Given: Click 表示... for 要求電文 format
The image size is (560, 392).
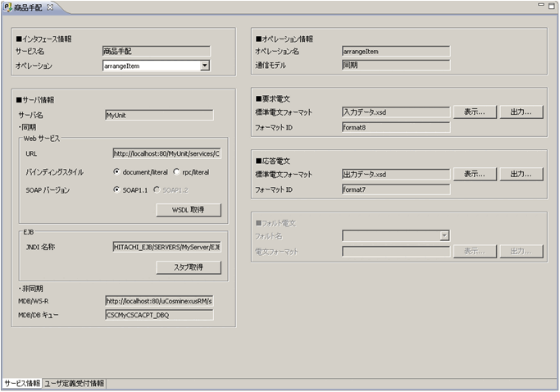Looking at the screenshot, I should tap(475, 112).
